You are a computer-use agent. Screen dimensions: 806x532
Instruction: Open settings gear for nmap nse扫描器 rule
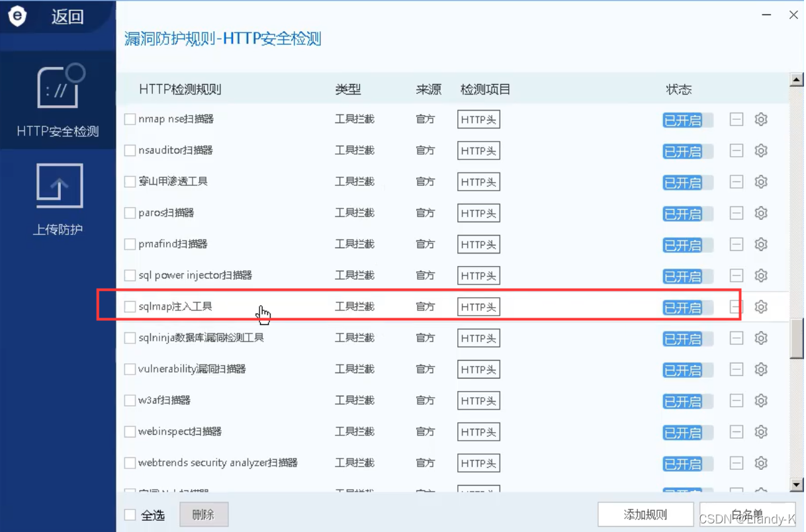click(x=761, y=120)
